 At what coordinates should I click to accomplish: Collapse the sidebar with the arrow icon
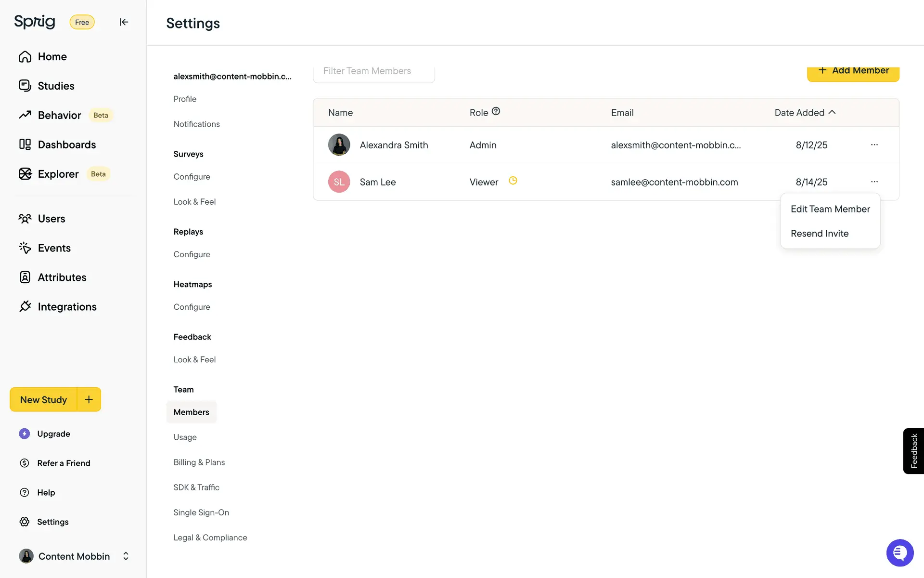[x=124, y=22]
